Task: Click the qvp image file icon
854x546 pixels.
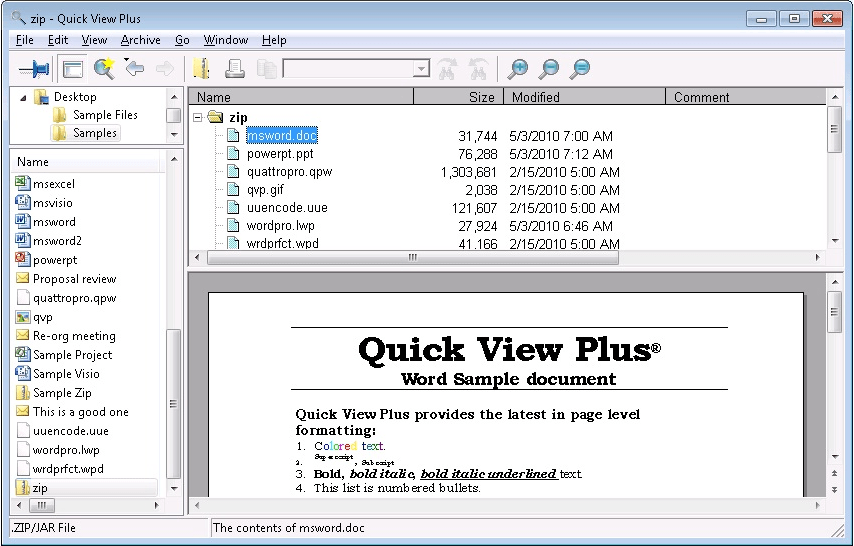Action: [22, 317]
